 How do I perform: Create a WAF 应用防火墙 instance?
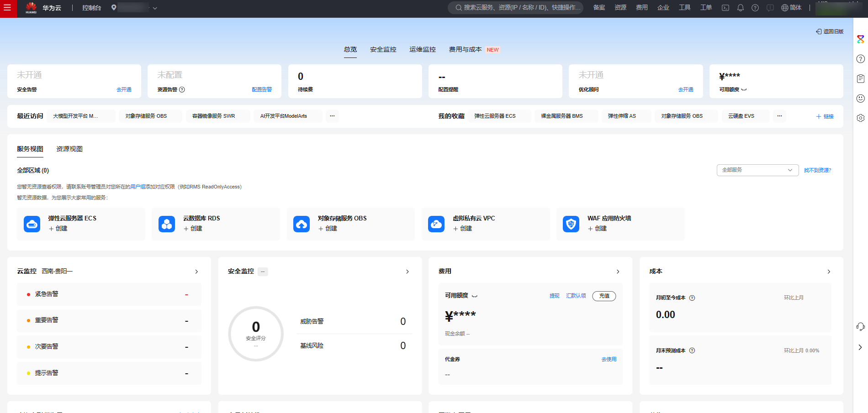pos(598,228)
